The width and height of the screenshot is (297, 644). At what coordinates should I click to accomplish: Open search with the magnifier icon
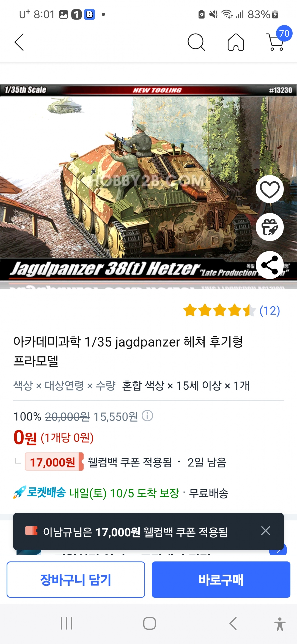click(196, 42)
